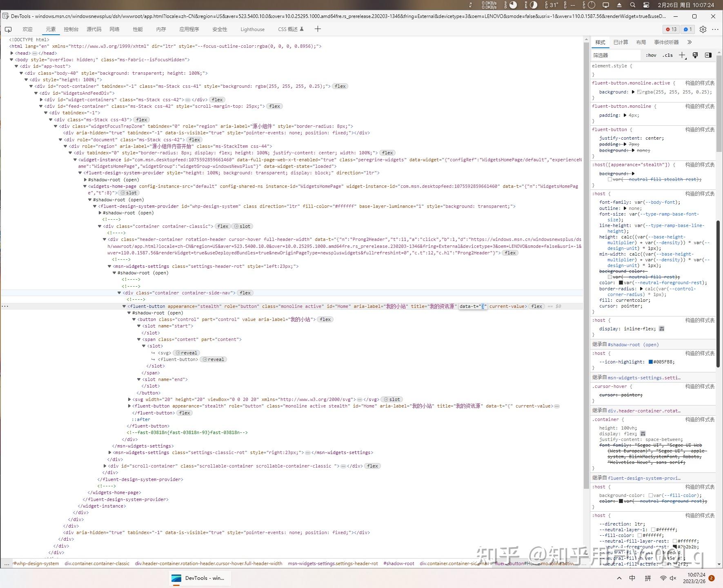Open the macOS Control Center icon
Viewport: 723px width, 588px height.
coord(646,5)
